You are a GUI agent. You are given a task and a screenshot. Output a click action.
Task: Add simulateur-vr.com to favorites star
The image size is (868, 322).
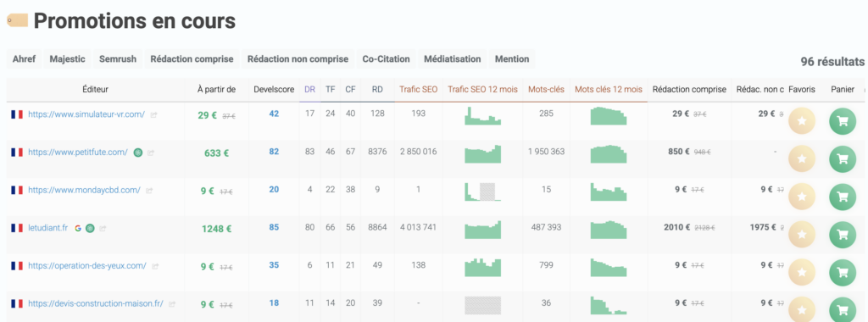coord(801,121)
